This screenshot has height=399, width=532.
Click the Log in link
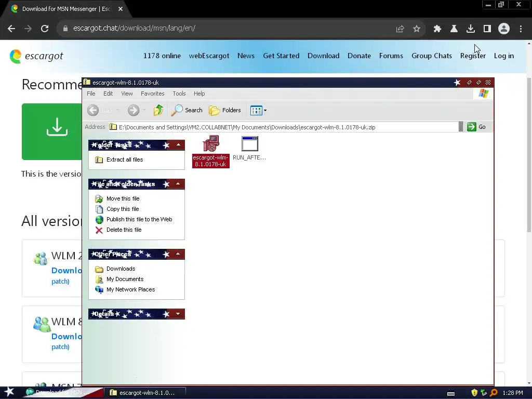tap(504, 56)
